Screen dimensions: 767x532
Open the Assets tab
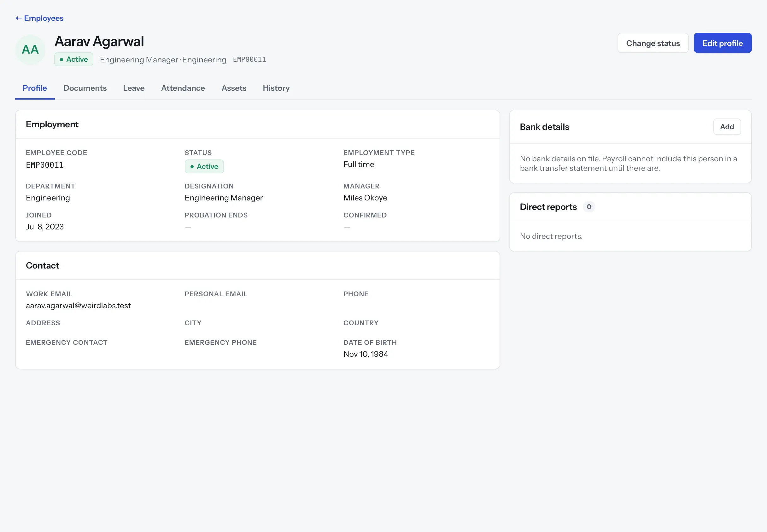(x=234, y=88)
